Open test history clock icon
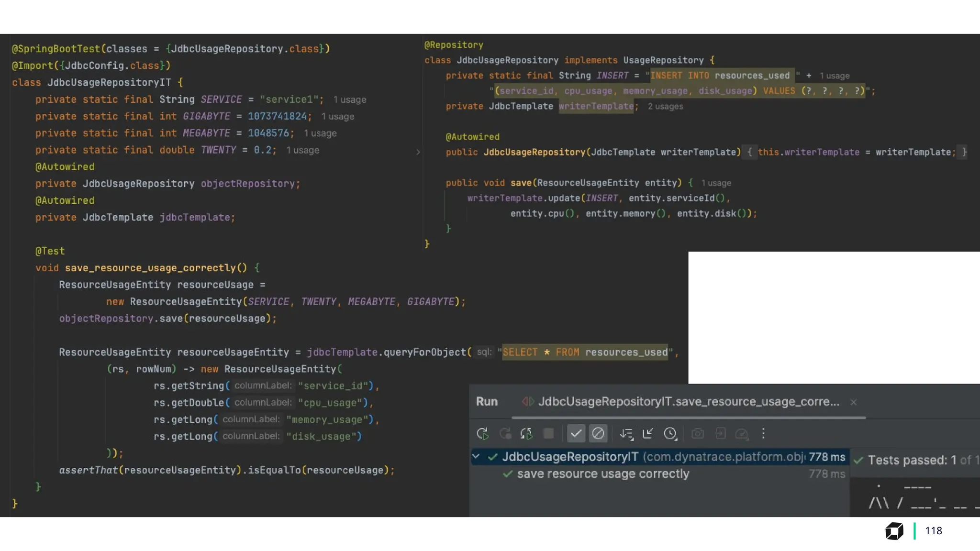 point(670,434)
